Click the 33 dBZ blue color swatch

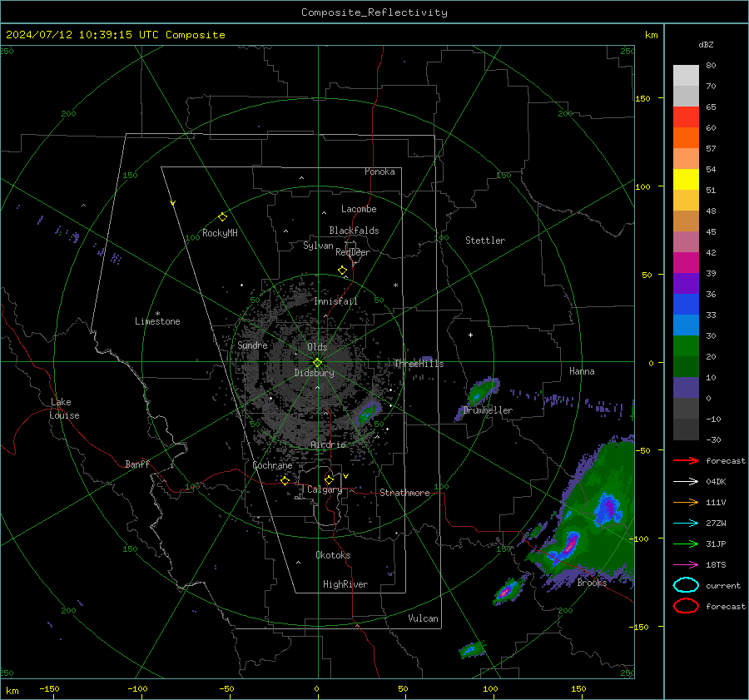pyautogui.click(x=686, y=304)
